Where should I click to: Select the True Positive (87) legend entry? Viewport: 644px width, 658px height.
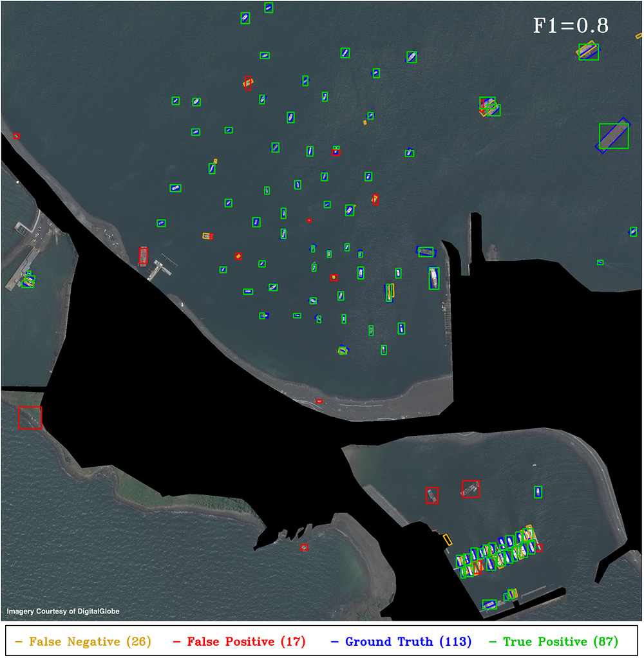[x=553, y=642]
